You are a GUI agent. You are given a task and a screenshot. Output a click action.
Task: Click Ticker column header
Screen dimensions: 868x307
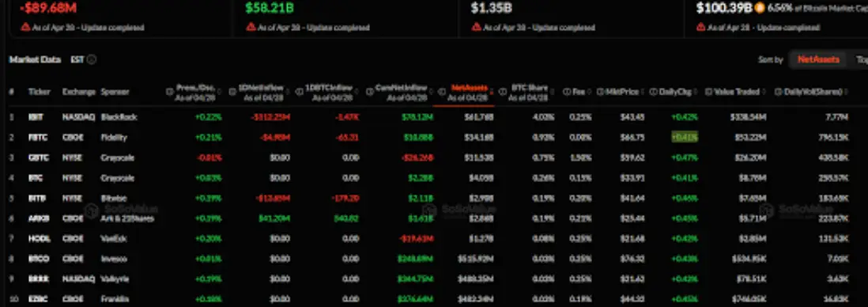(40, 92)
